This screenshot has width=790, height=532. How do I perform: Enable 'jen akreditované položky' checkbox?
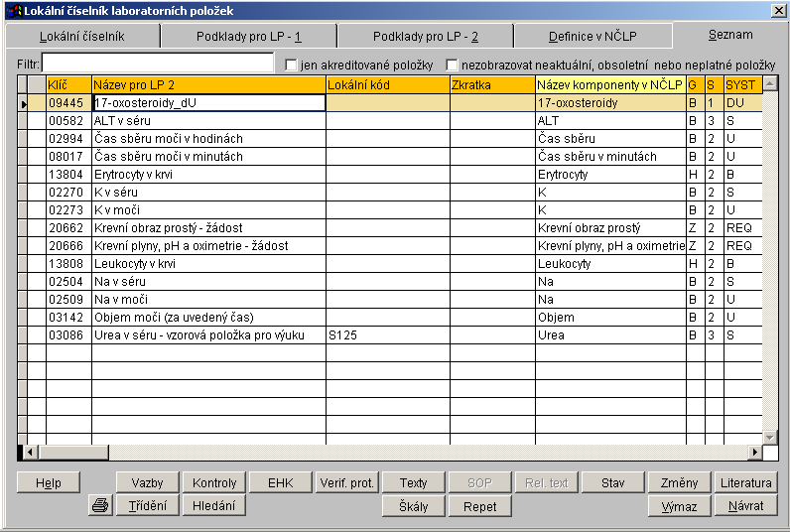(x=292, y=65)
